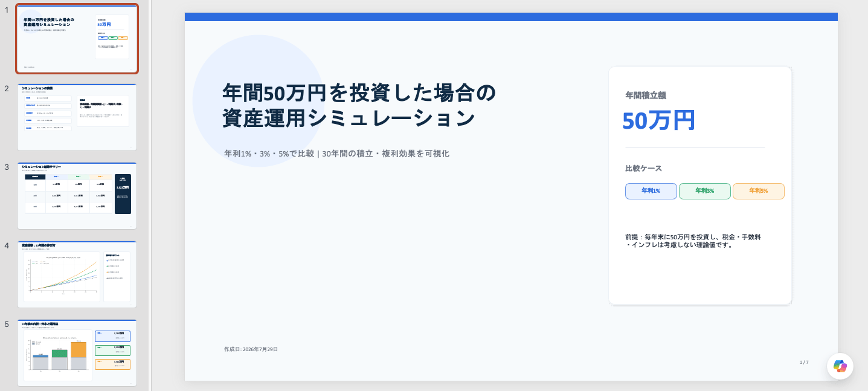Open slide 3 summary table thumbnail

77,196
